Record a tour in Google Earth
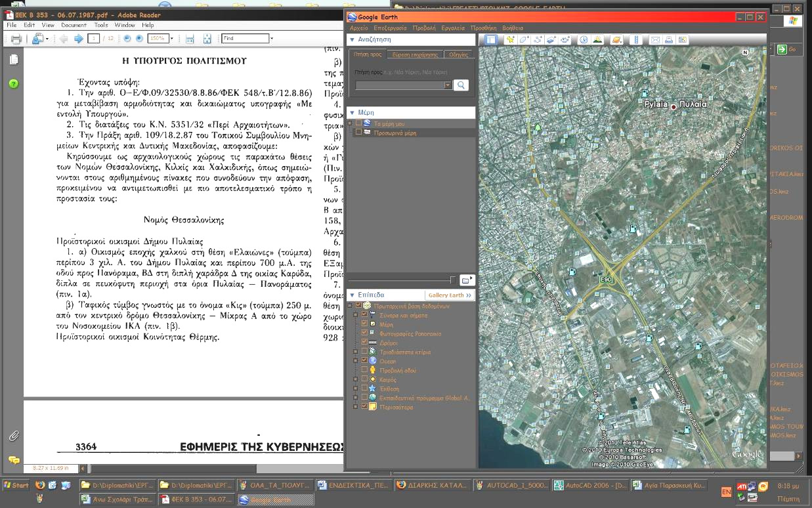The height and width of the screenshot is (508, 812). point(565,40)
